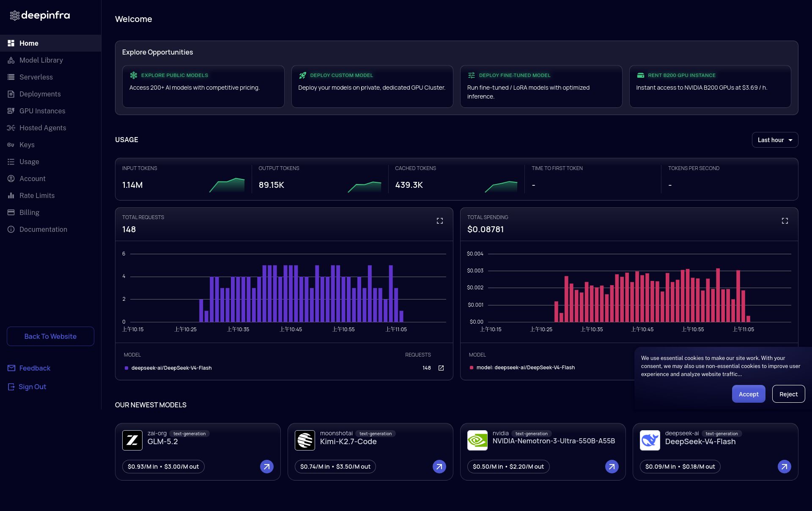Viewport: 812px width, 511px height.
Task: Click the deepinfra logo
Action: click(40, 16)
